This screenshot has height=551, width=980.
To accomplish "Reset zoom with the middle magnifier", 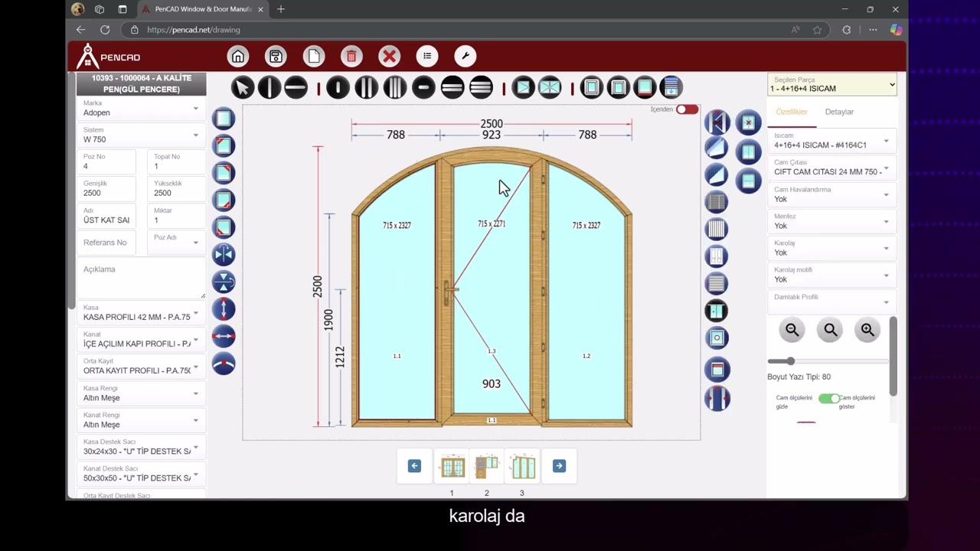I will 830,331.
